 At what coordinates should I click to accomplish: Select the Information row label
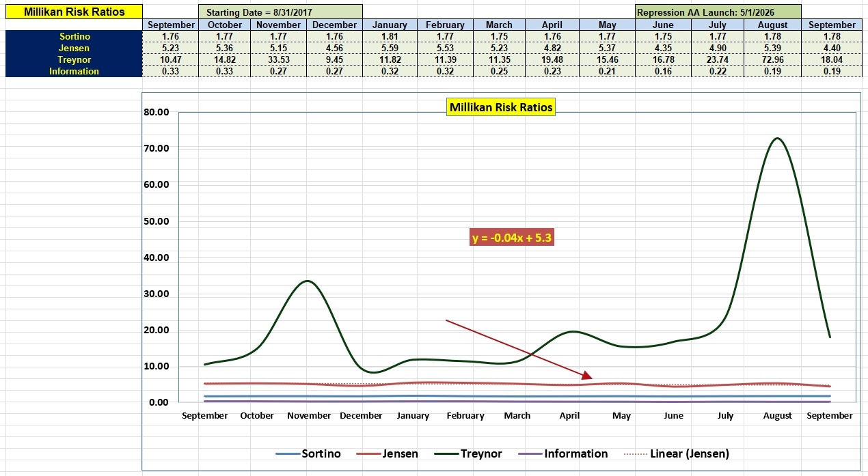(x=74, y=71)
